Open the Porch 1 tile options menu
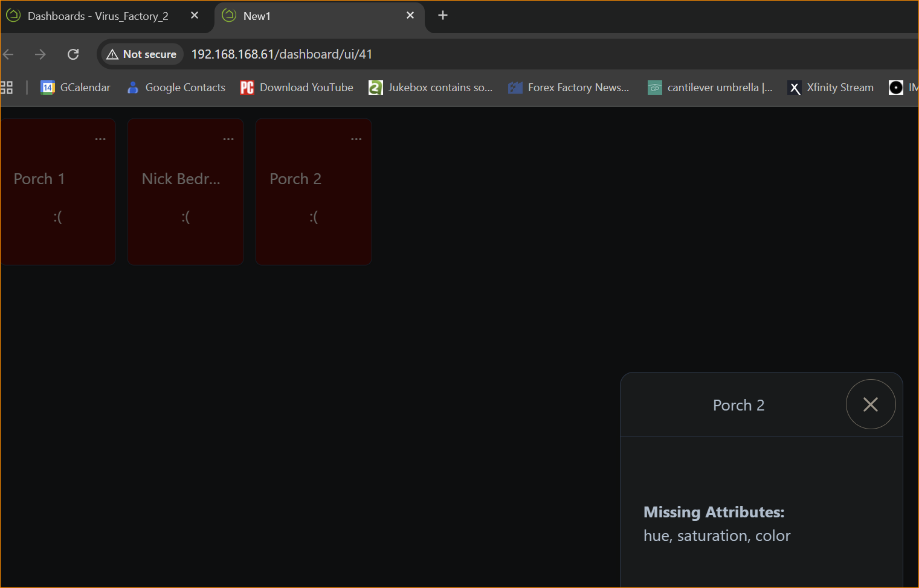Viewport: 919px width, 588px height. [100, 139]
